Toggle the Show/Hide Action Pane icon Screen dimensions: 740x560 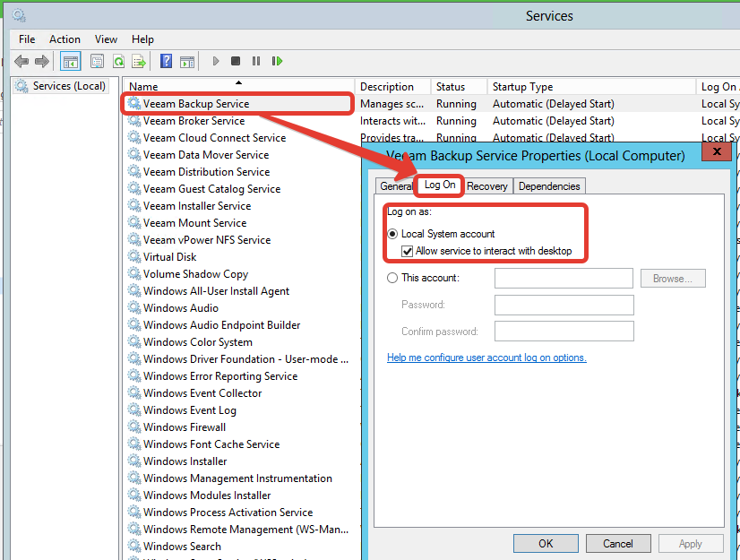(x=187, y=62)
